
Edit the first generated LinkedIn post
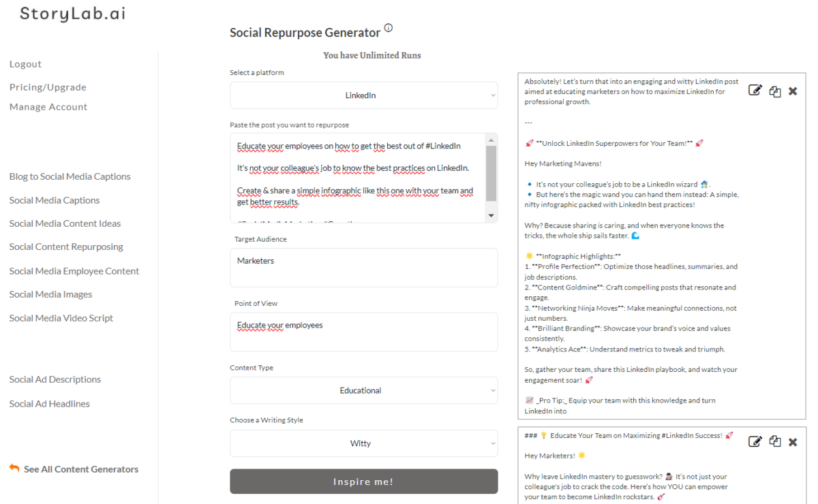[x=755, y=91]
